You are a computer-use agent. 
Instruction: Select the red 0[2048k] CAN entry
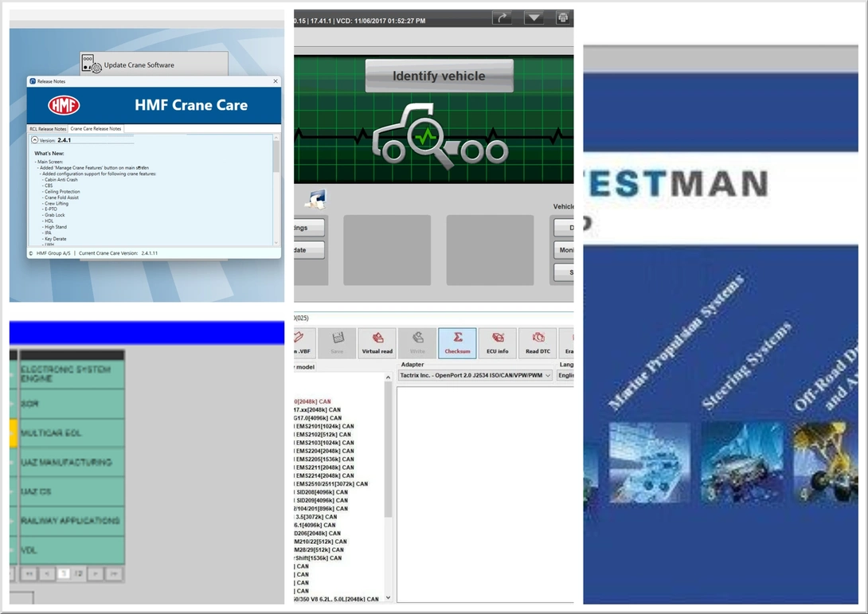(313, 401)
